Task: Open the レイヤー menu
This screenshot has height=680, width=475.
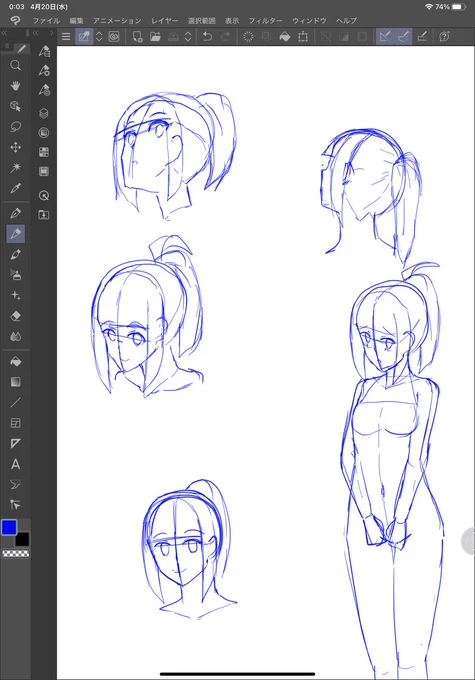Action: pos(164,20)
